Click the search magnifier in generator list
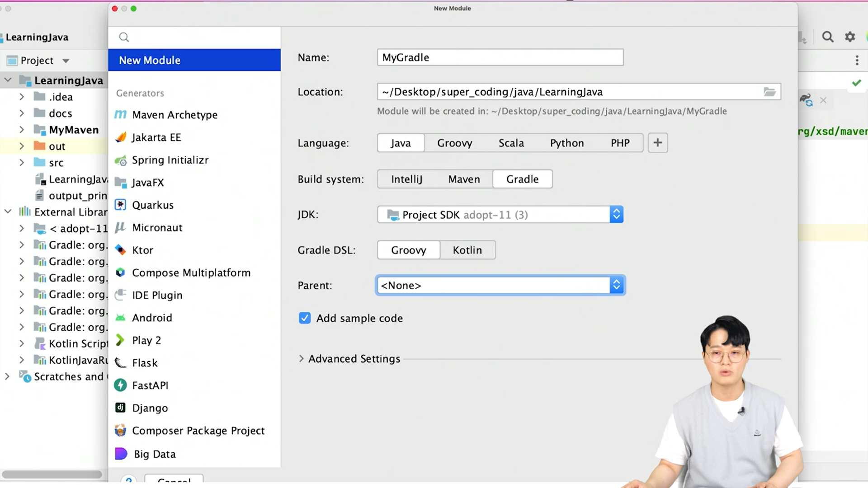This screenshot has height=488, width=868. coord(124,37)
